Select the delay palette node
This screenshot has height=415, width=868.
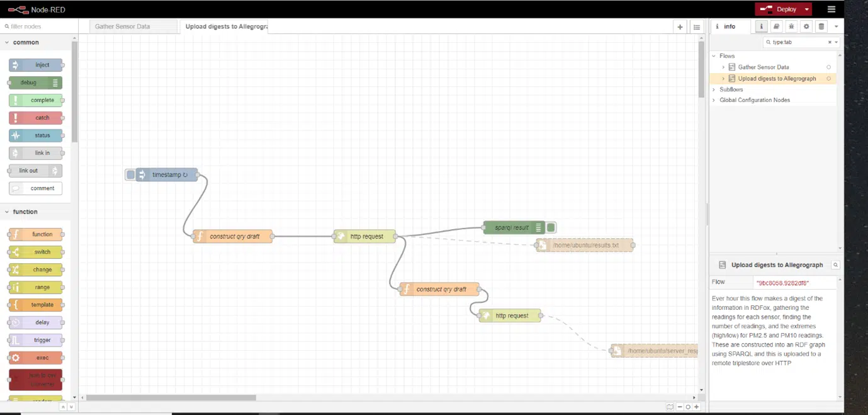point(36,322)
